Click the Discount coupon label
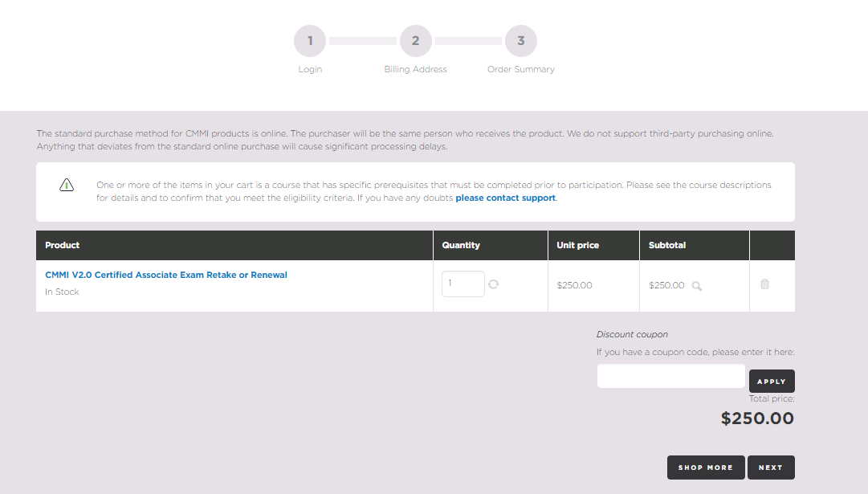868x494 pixels. click(632, 334)
